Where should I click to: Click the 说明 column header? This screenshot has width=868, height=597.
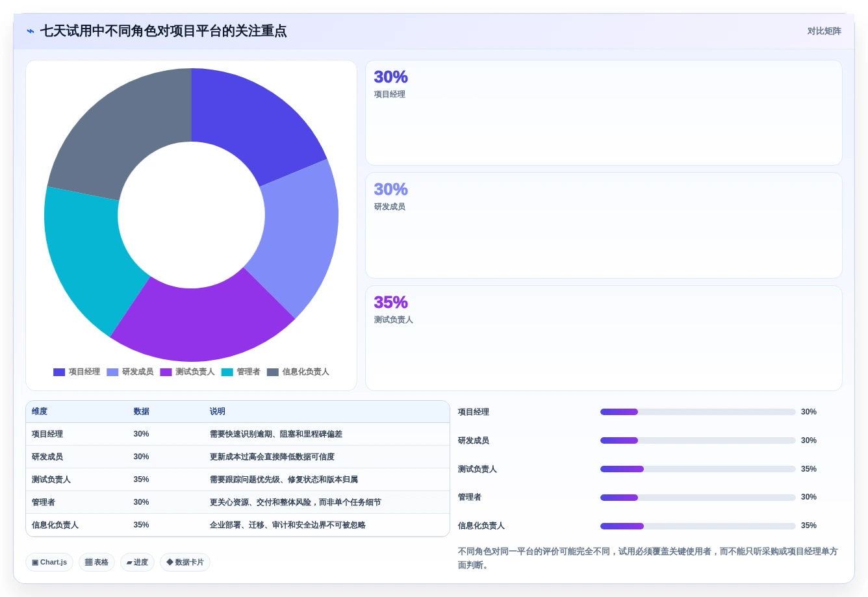pyautogui.click(x=217, y=411)
